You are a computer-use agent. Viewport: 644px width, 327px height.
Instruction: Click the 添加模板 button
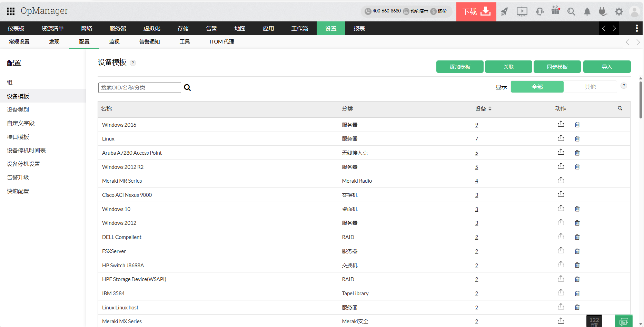coord(460,67)
